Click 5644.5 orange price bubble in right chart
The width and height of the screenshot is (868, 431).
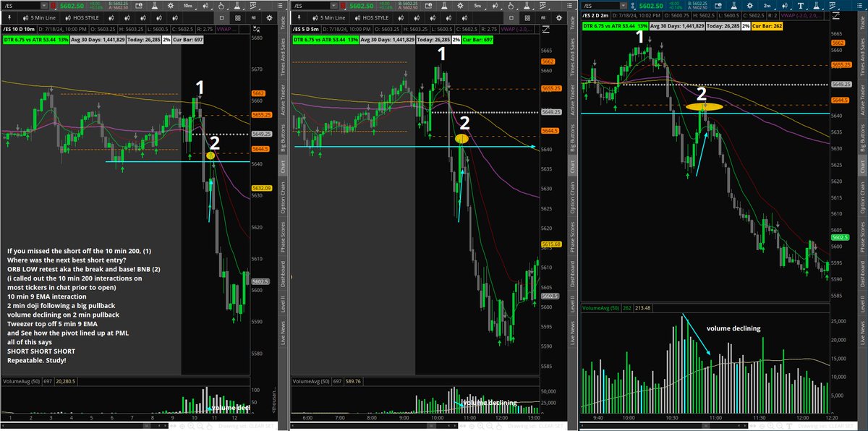pos(841,100)
